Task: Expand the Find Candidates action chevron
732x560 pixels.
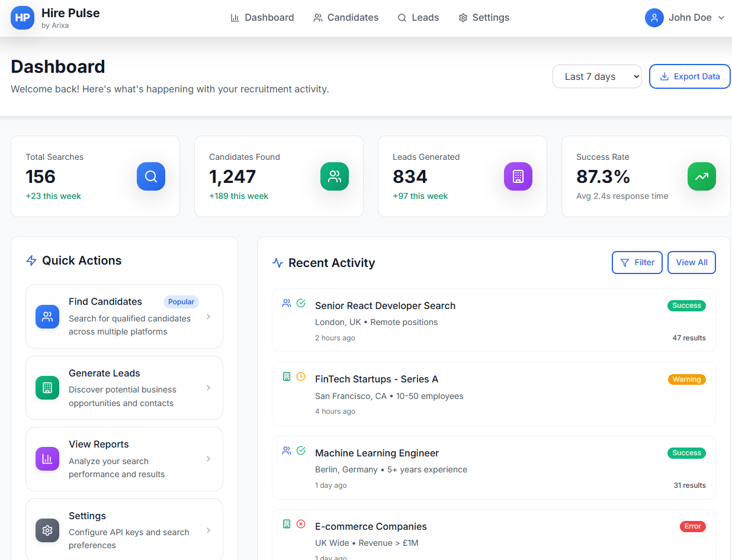Action: point(208,317)
